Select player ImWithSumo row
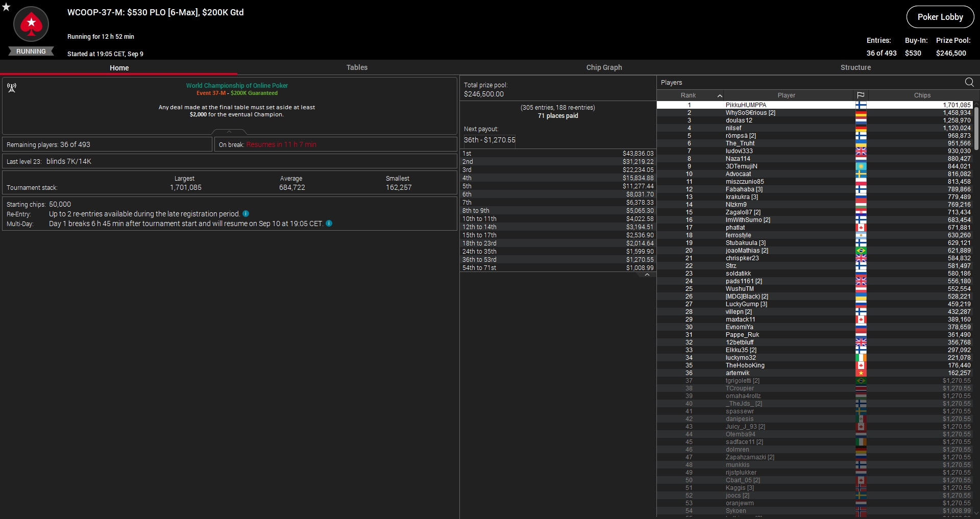Image resolution: width=980 pixels, height=519 pixels. (815, 220)
